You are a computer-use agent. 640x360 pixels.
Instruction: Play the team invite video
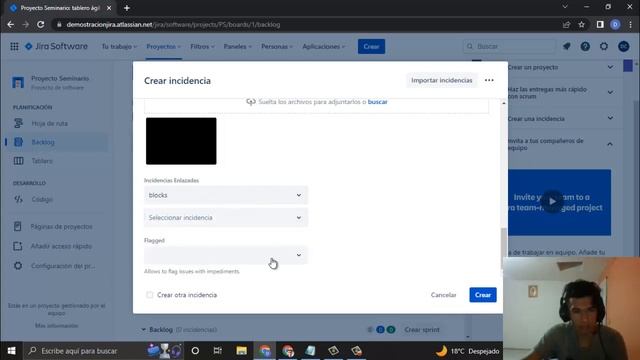[552, 201]
